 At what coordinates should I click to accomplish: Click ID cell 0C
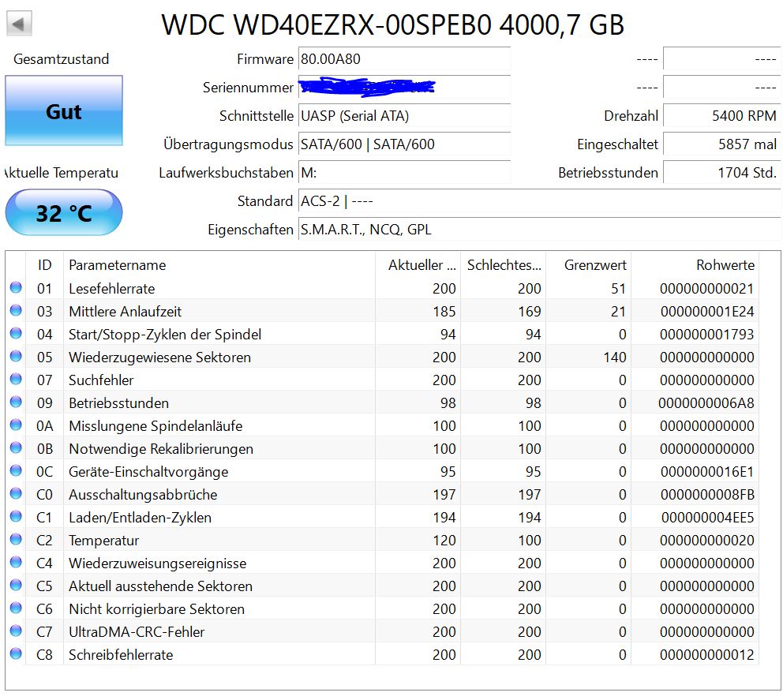[44, 472]
